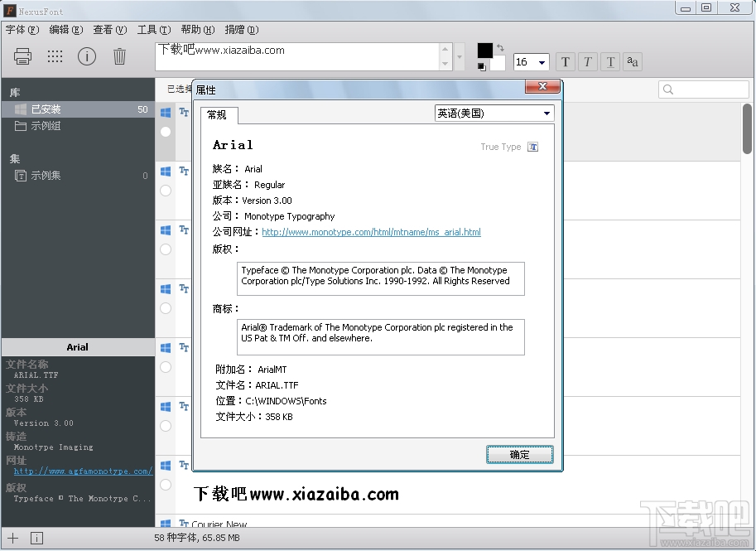Click the swap colors arrow icon
Screen dimensions: 756x551
500,48
